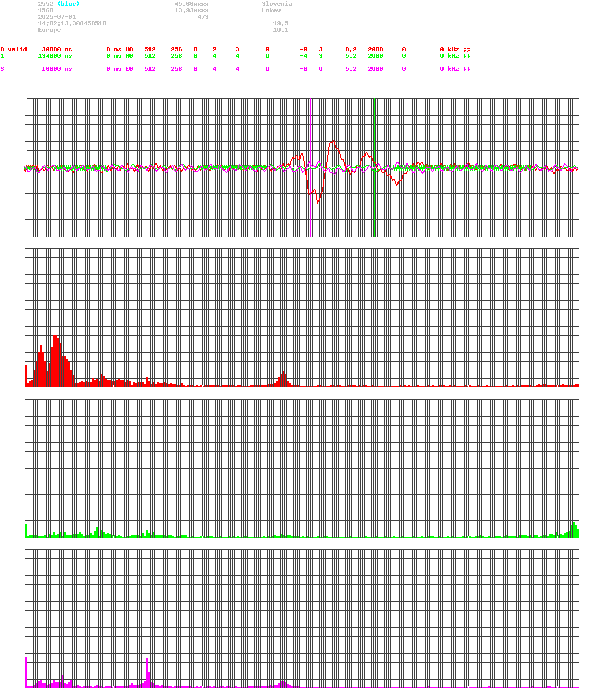593x700 pixels.
Task: Click the green value -4
Action: tap(304, 56)
